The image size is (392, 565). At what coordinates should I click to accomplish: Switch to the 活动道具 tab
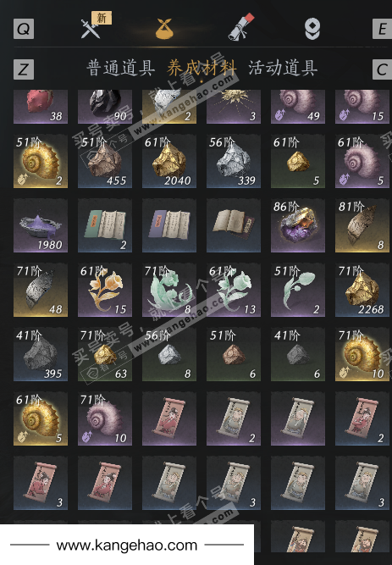point(283,68)
